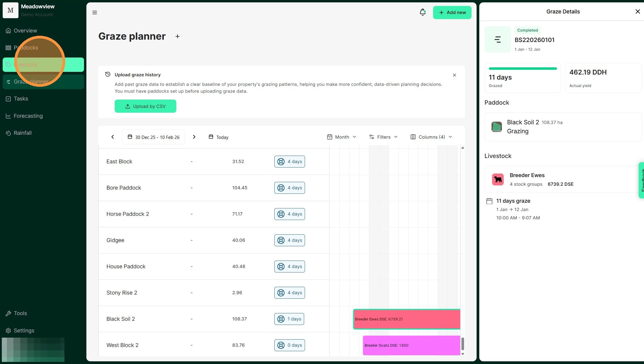Expand the Month view dropdown
Image resolution: width=644 pixels, height=364 pixels.
(341, 137)
